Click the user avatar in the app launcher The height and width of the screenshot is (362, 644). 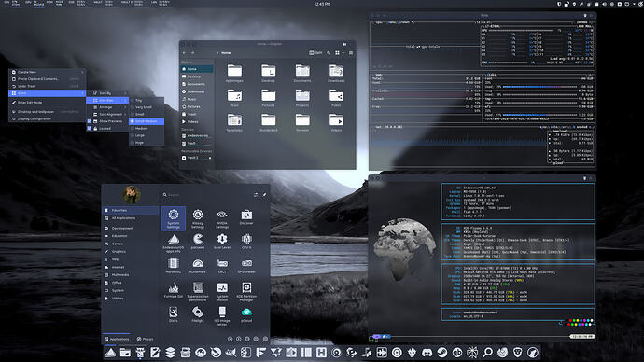pyautogui.click(x=131, y=194)
